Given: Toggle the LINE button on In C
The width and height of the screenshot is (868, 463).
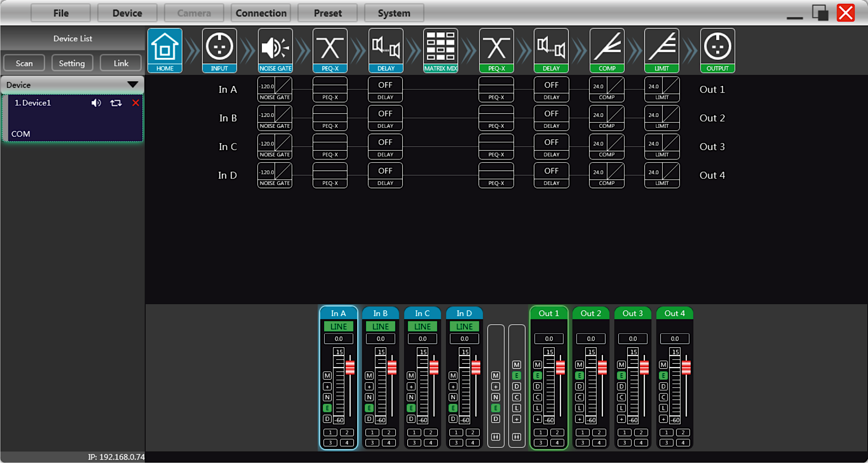Looking at the screenshot, I should [422, 326].
